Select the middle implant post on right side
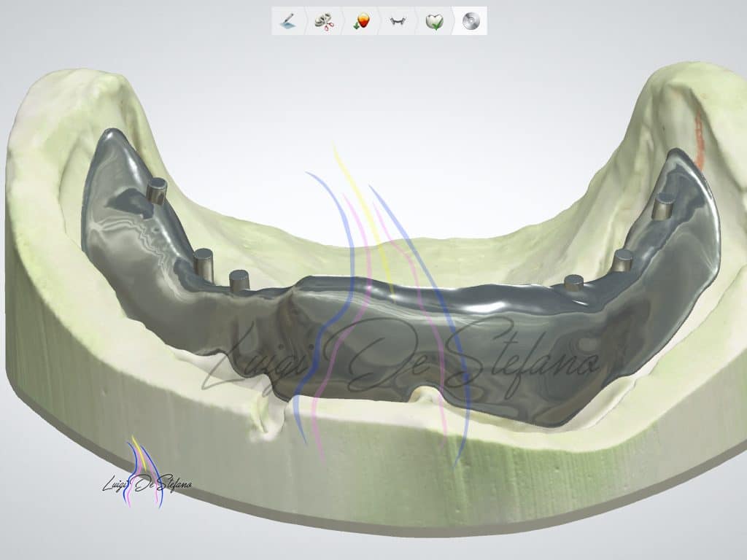Viewport: 747px width, 560px height. point(622,259)
